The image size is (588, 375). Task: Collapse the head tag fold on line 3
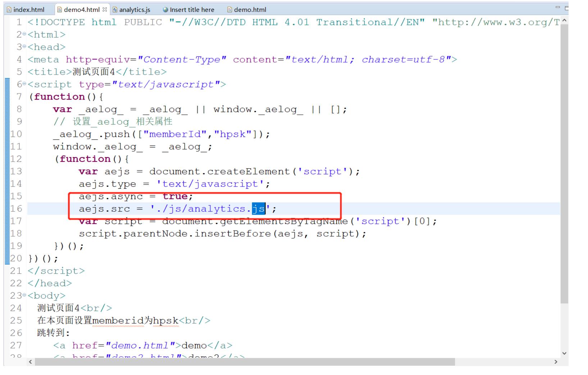[x=24, y=47]
